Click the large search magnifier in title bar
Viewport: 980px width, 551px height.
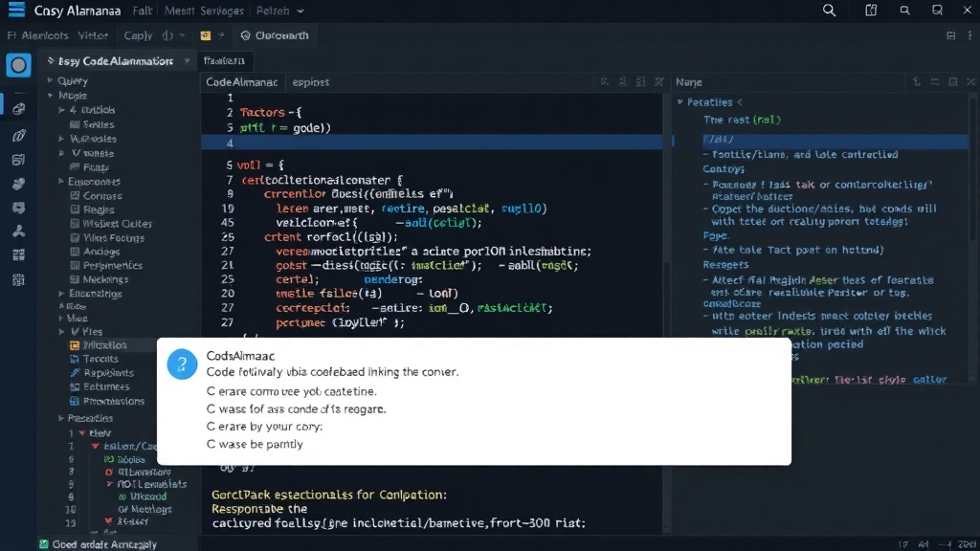tap(829, 11)
